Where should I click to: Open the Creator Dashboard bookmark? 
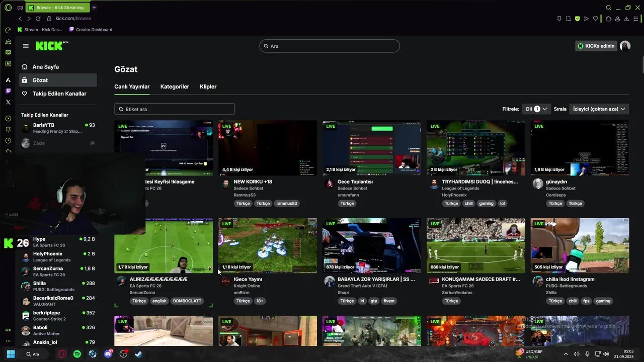(x=91, y=30)
